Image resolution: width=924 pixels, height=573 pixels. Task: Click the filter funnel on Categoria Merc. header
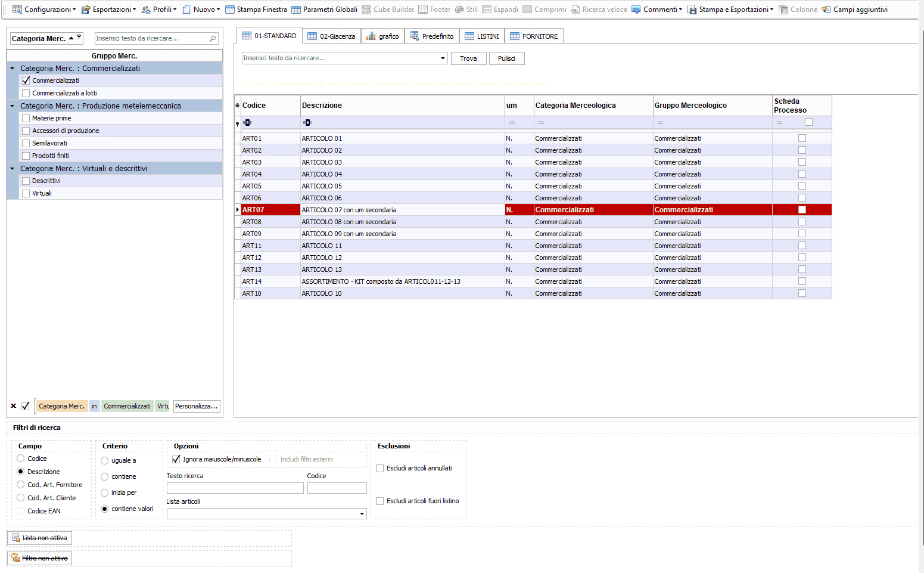(79, 38)
